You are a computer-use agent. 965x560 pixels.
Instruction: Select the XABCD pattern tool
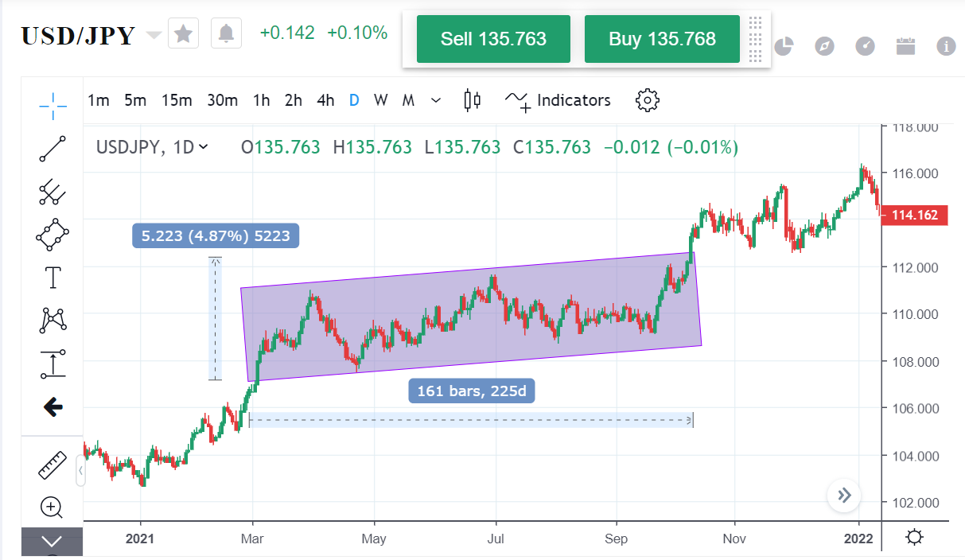pyautogui.click(x=52, y=320)
